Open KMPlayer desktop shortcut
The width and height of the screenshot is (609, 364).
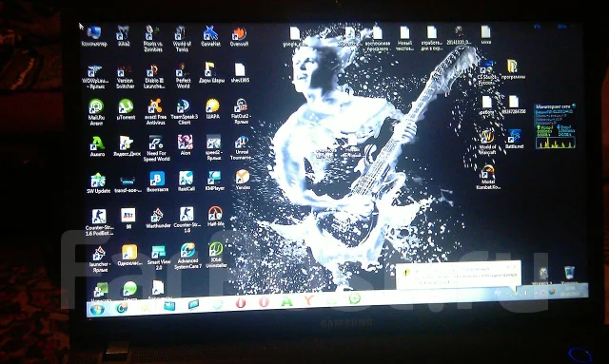(214, 181)
